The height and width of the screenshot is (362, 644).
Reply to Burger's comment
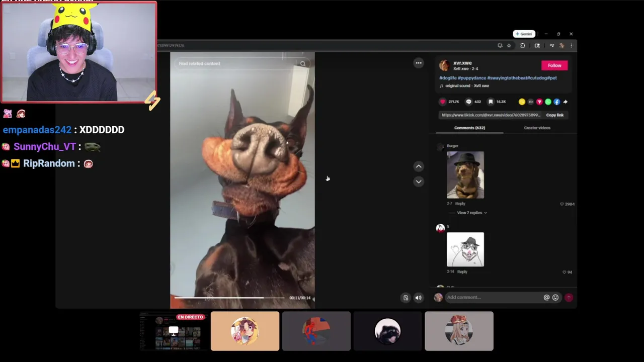coord(460,204)
